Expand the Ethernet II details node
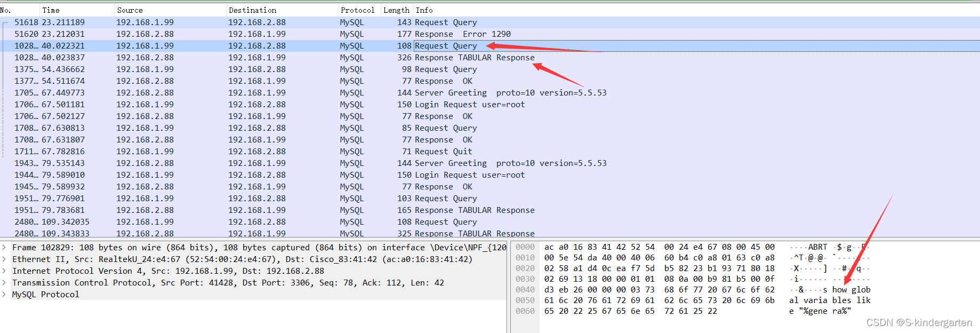 [4, 259]
